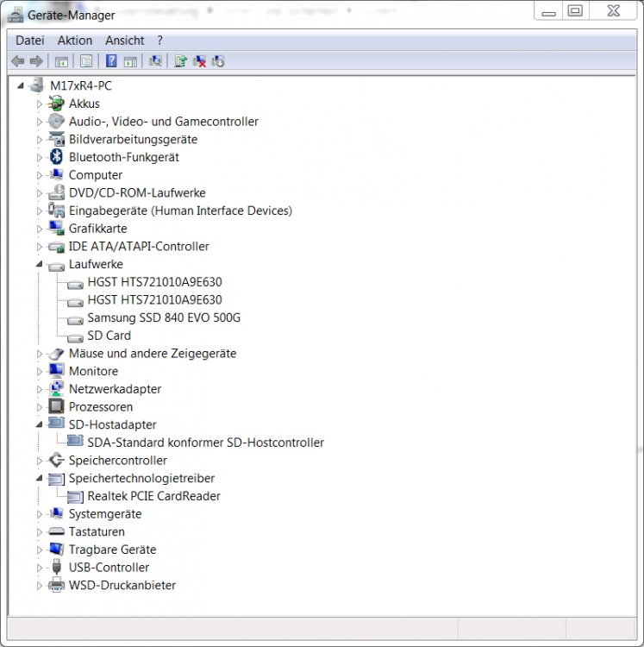Image resolution: width=644 pixels, height=647 pixels.
Task: Open the Datei menu
Action: [x=29, y=41]
